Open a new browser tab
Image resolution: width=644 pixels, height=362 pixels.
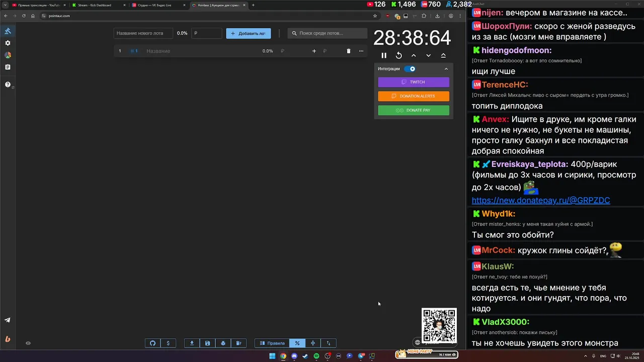click(x=253, y=5)
